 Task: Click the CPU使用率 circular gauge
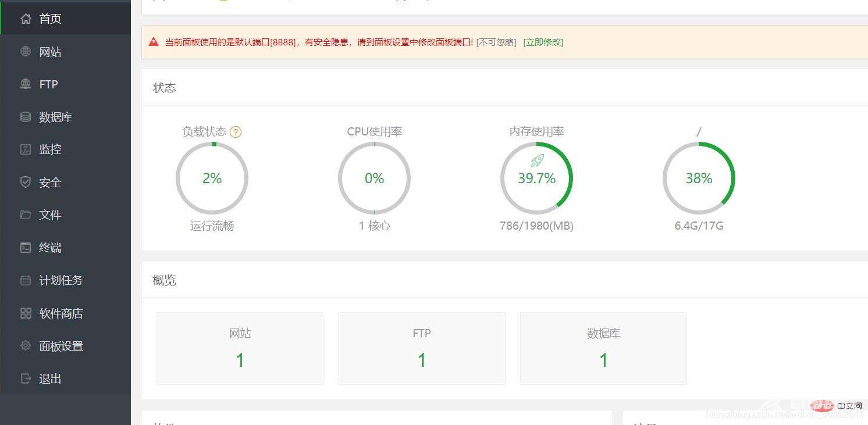[x=374, y=178]
